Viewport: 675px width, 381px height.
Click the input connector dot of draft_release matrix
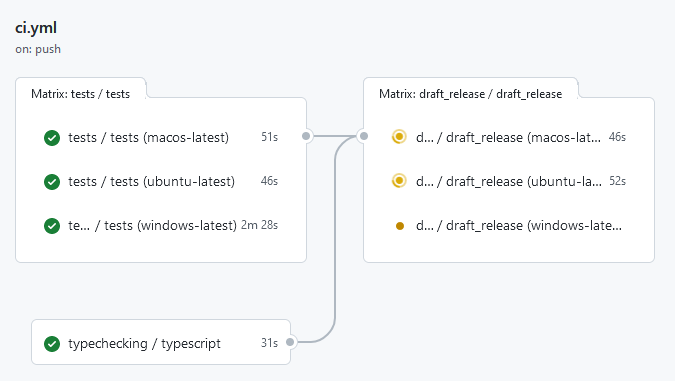tap(364, 136)
